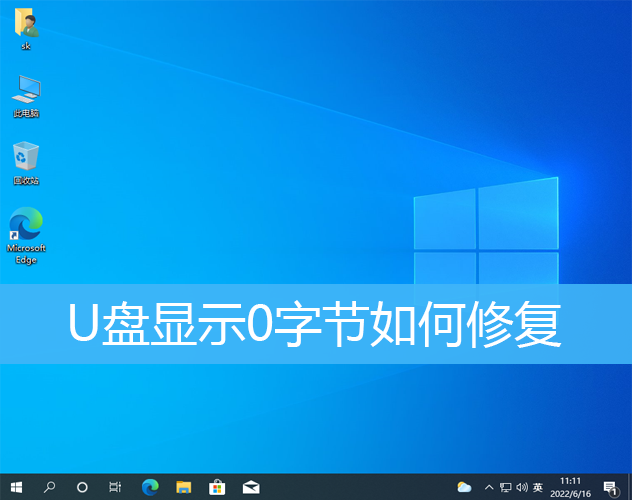The image size is (632, 500).
Task: Click the taskbar search magnifier icon
Action: (49, 487)
